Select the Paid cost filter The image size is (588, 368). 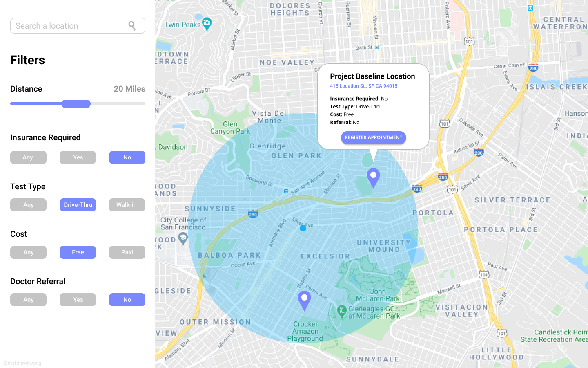[127, 252]
